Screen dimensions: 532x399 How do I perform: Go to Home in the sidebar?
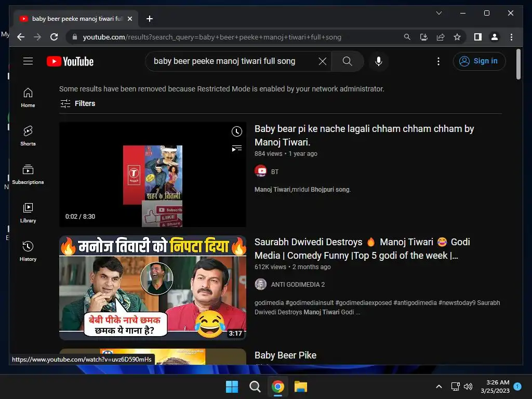point(28,98)
